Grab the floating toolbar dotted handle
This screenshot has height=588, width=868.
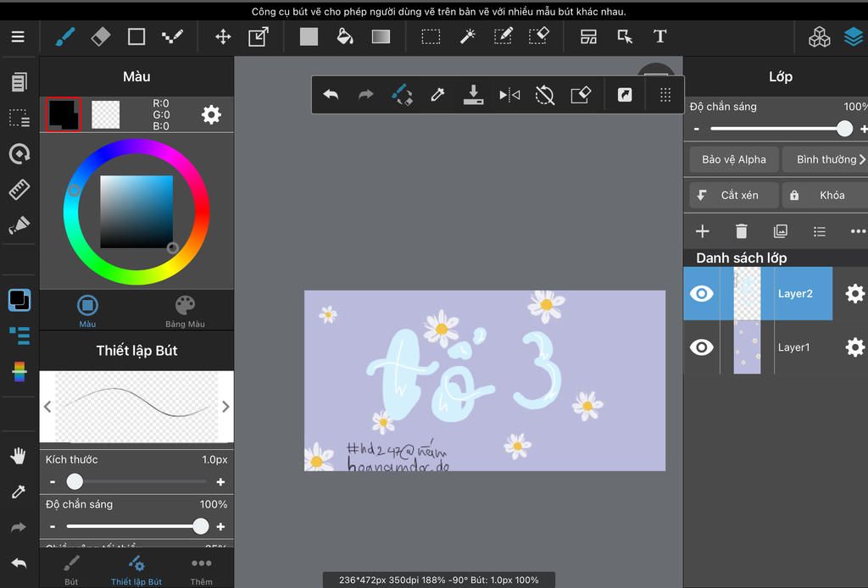(665, 95)
